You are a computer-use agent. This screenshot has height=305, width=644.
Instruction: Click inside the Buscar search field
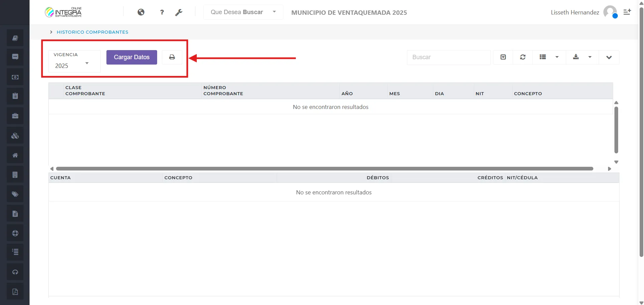[448, 57]
